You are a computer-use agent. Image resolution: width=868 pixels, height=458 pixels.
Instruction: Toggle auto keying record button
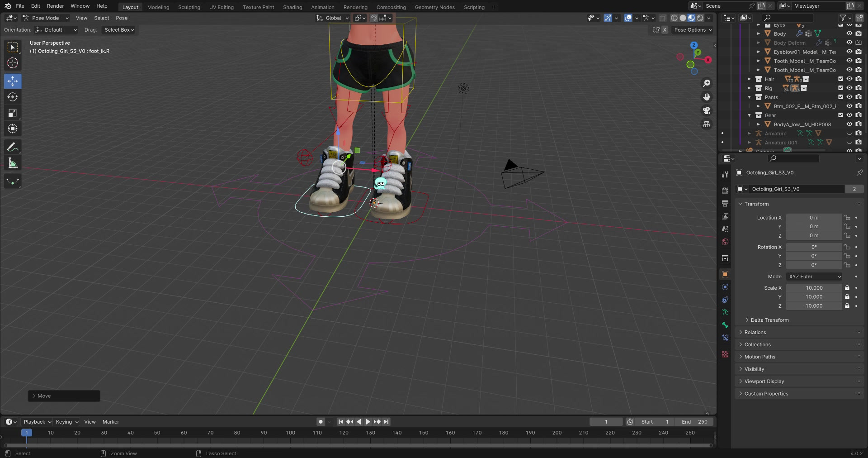(x=321, y=422)
